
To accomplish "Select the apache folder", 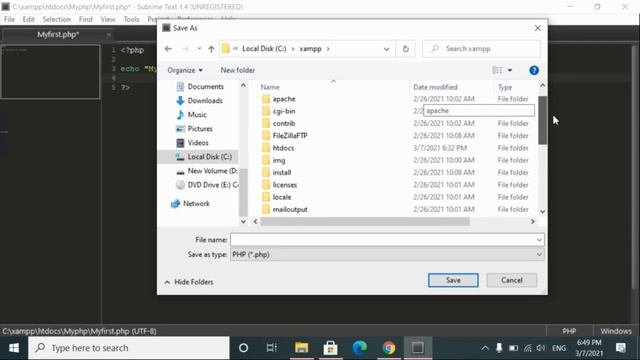I will (x=284, y=99).
